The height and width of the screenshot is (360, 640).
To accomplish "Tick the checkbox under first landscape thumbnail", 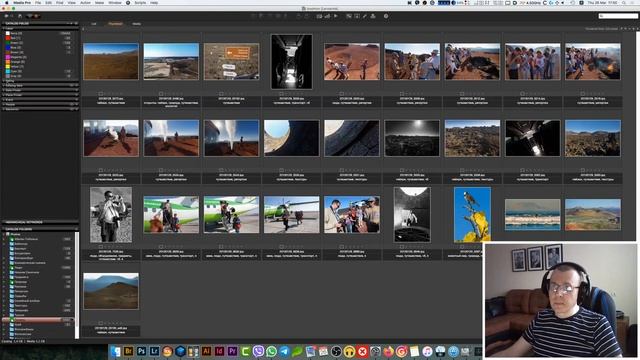I will pyautogui.click(x=100, y=94).
